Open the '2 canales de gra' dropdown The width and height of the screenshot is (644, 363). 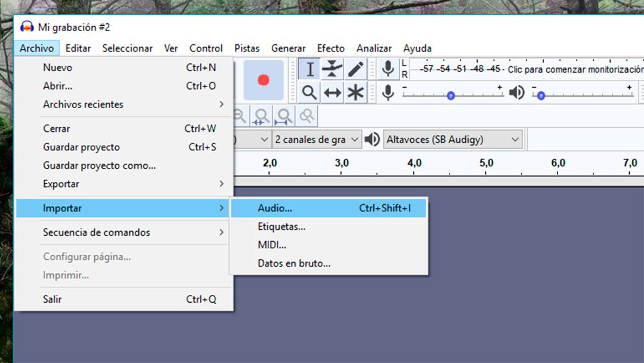click(x=317, y=140)
